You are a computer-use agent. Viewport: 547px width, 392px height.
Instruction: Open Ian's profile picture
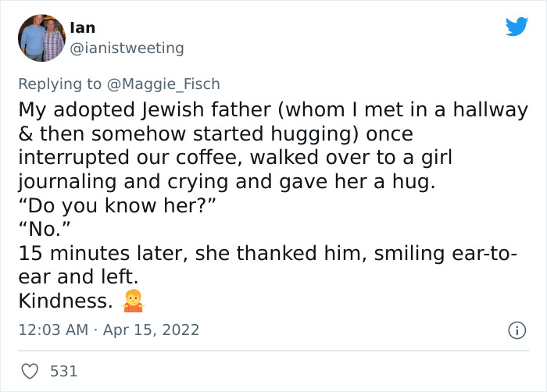pyautogui.click(x=41, y=37)
